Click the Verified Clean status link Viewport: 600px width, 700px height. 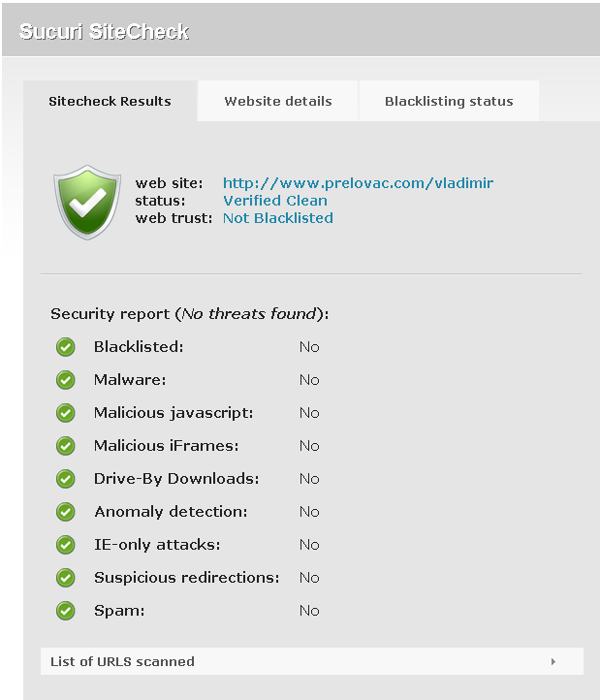[275, 201]
